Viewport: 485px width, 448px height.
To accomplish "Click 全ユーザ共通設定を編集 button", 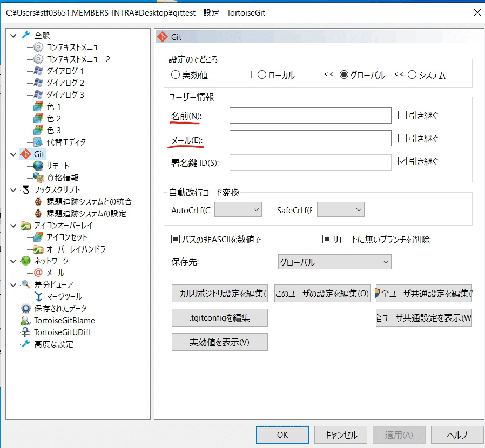I will (424, 293).
